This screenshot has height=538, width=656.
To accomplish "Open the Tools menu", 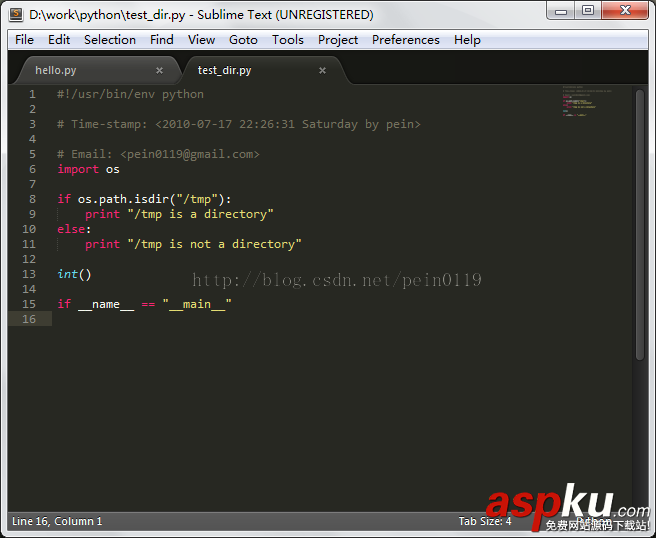I will (287, 40).
